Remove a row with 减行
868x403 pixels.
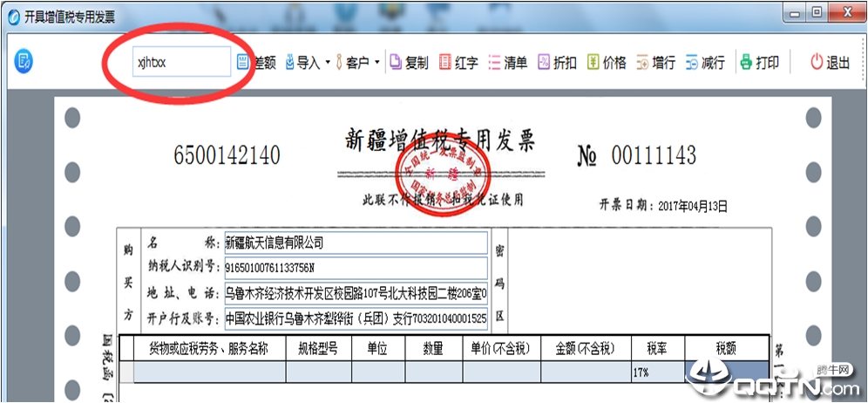[705, 62]
